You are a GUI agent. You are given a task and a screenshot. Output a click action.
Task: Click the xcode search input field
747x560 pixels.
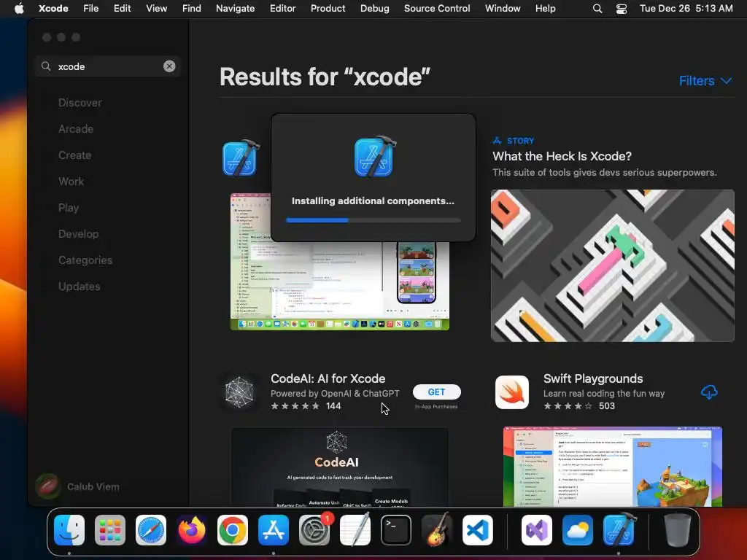(108, 66)
